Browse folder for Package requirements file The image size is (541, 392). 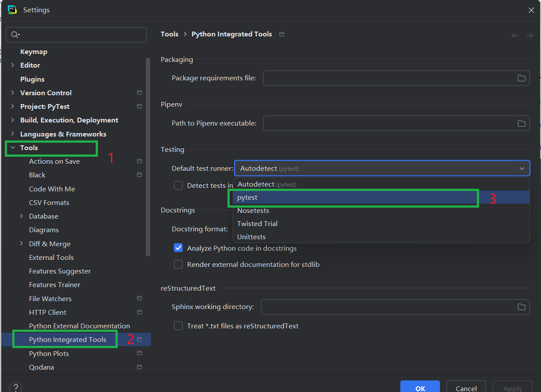tap(521, 78)
